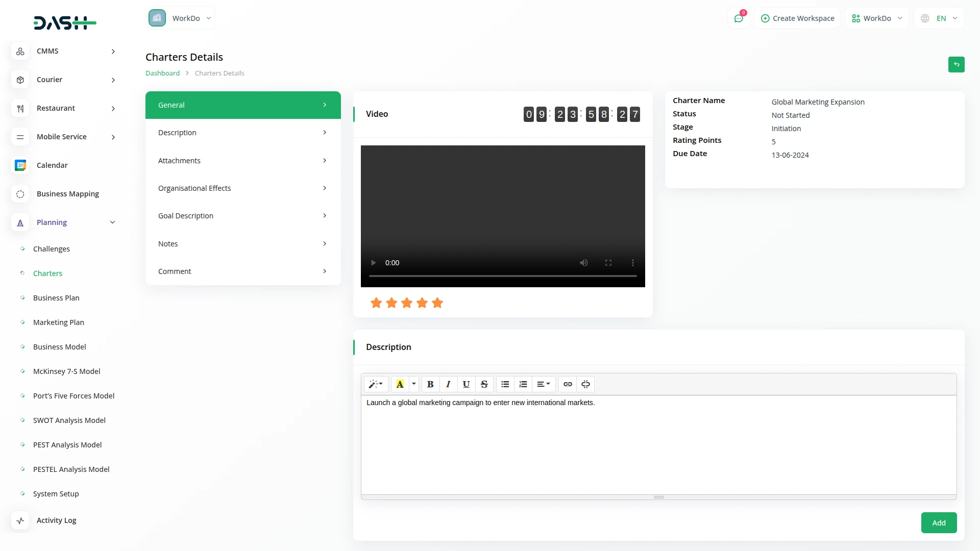
Task: Click the Bold formatting icon
Action: 430,384
